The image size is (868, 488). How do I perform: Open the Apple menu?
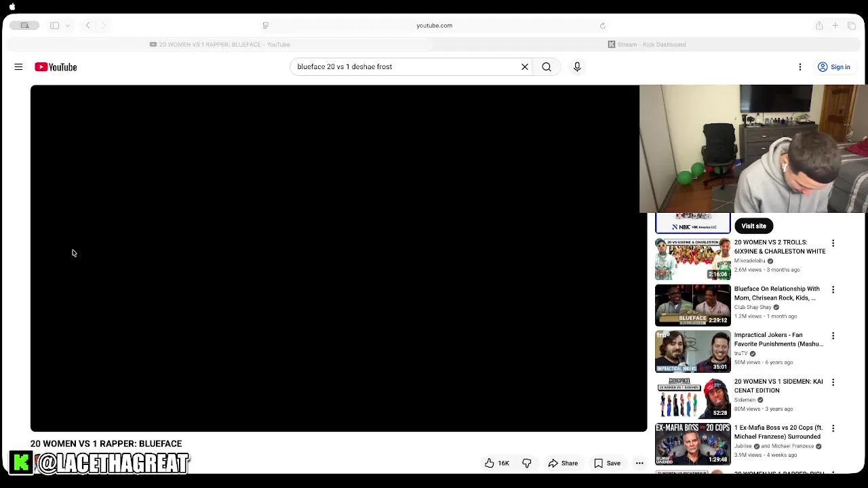point(12,7)
